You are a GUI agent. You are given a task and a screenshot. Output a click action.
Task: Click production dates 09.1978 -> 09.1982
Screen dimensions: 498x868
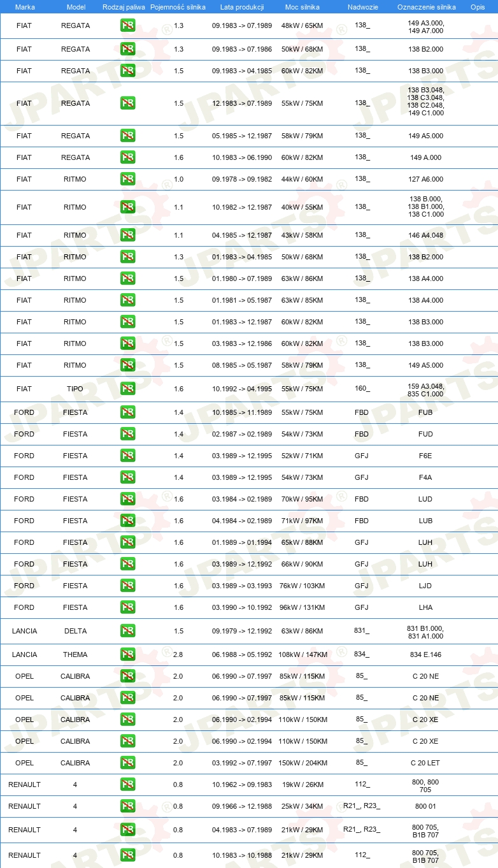tap(242, 179)
